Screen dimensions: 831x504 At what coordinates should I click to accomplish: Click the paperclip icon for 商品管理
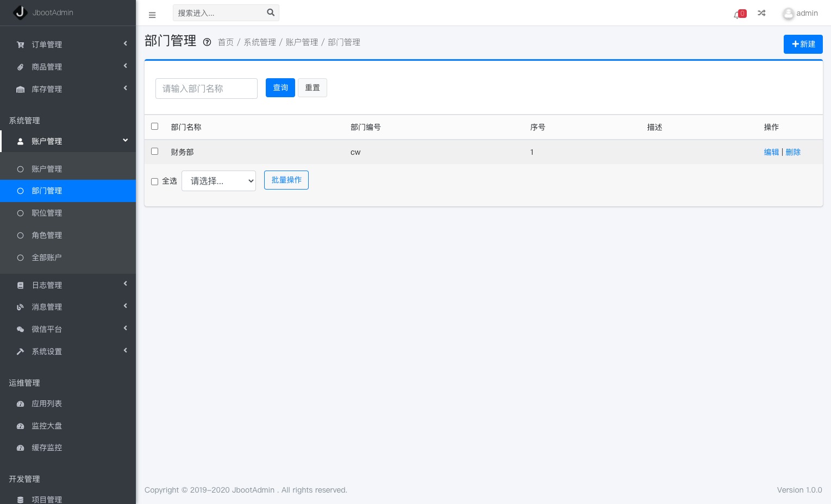pos(20,67)
